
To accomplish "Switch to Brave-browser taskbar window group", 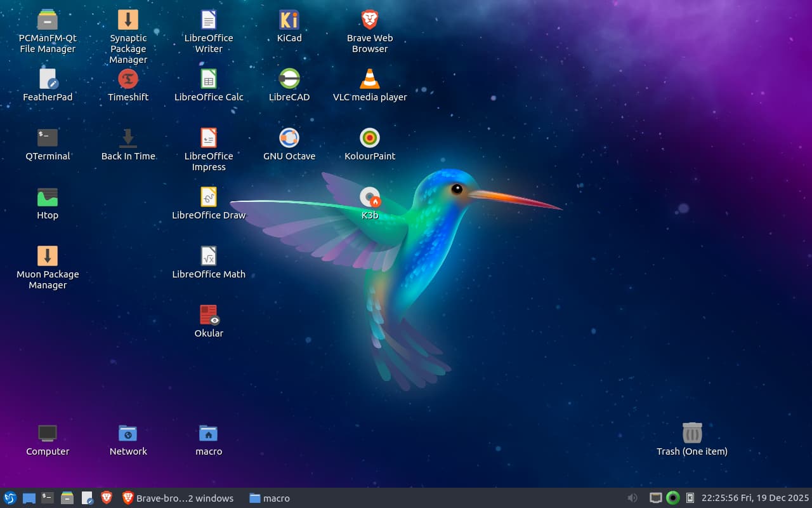I will tap(178, 498).
